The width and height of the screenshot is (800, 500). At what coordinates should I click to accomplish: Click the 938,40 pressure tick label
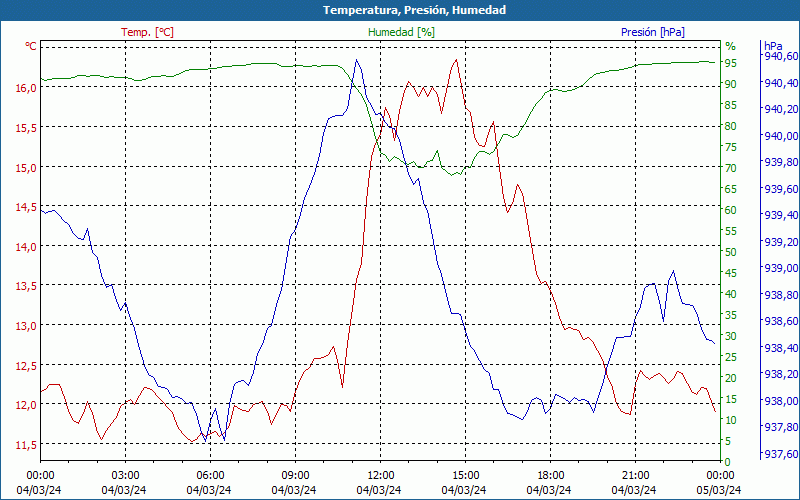(781, 347)
